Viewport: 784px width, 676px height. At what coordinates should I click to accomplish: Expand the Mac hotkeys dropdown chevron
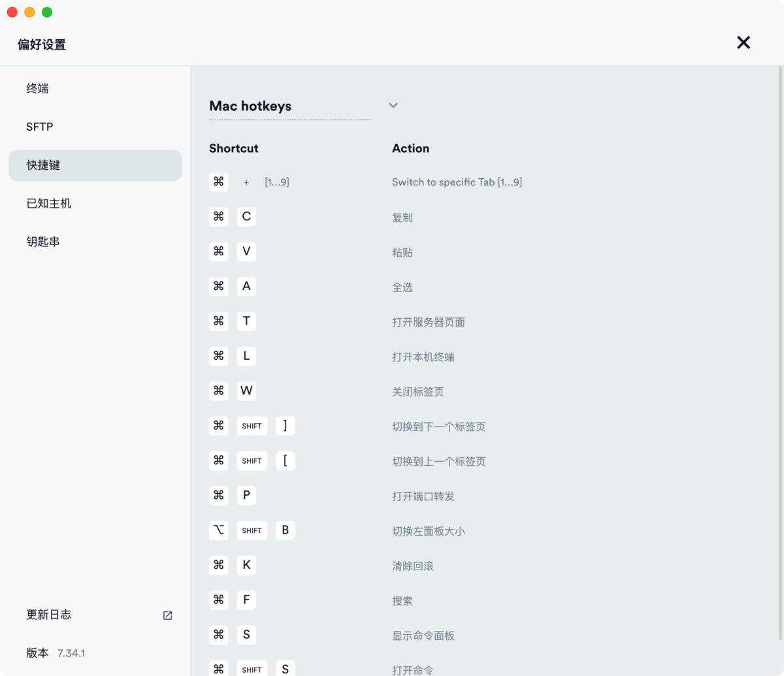[393, 105]
